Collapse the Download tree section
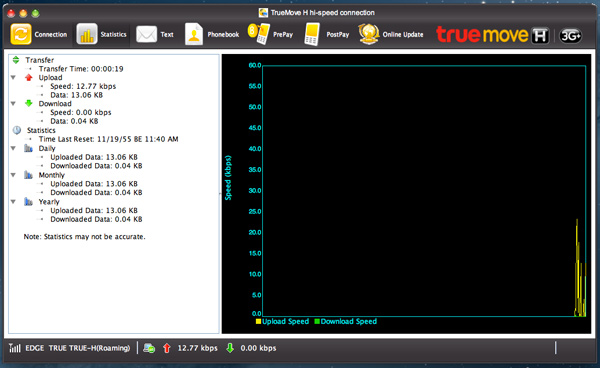Viewport: 600px width, 368px height. pyautogui.click(x=13, y=103)
